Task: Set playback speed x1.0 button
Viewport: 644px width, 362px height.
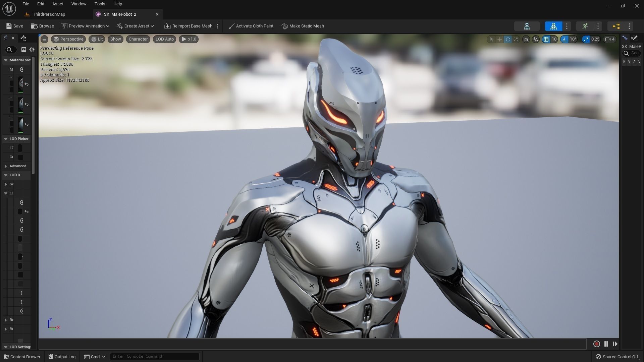Action: click(189, 39)
